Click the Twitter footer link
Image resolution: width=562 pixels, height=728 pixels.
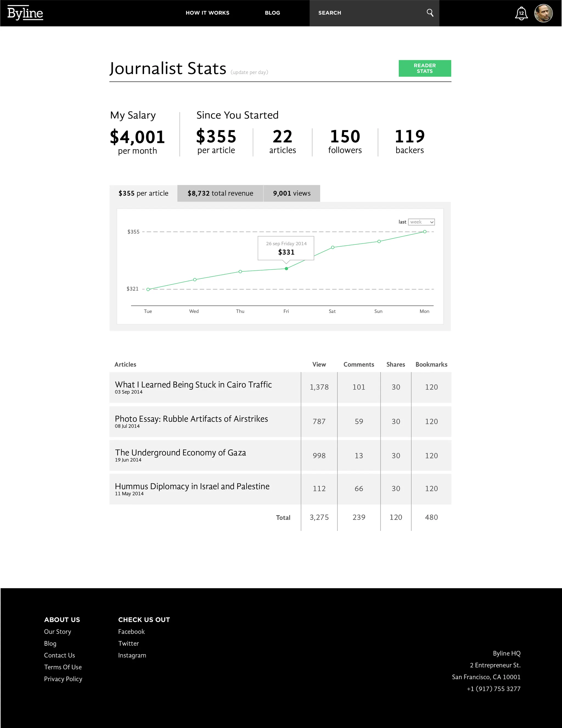click(x=128, y=643)
